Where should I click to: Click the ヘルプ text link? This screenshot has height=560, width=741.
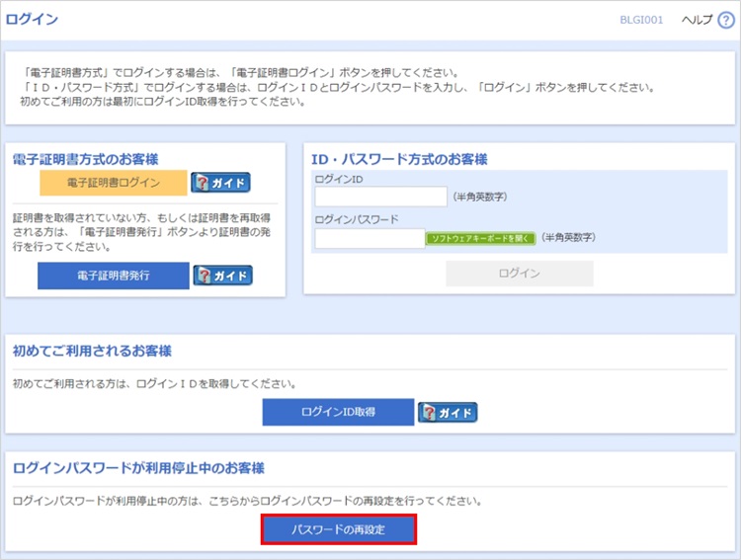697,21
